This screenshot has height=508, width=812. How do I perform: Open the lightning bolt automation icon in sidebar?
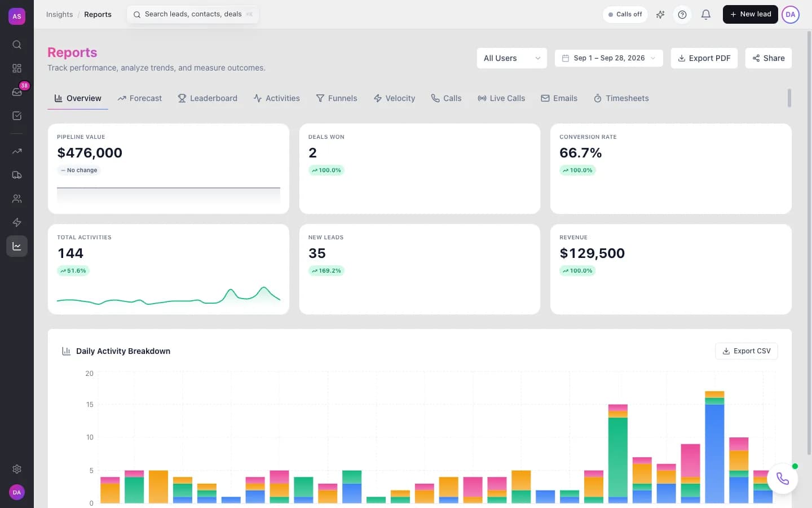pyautogui.click(x=17, y=222)
